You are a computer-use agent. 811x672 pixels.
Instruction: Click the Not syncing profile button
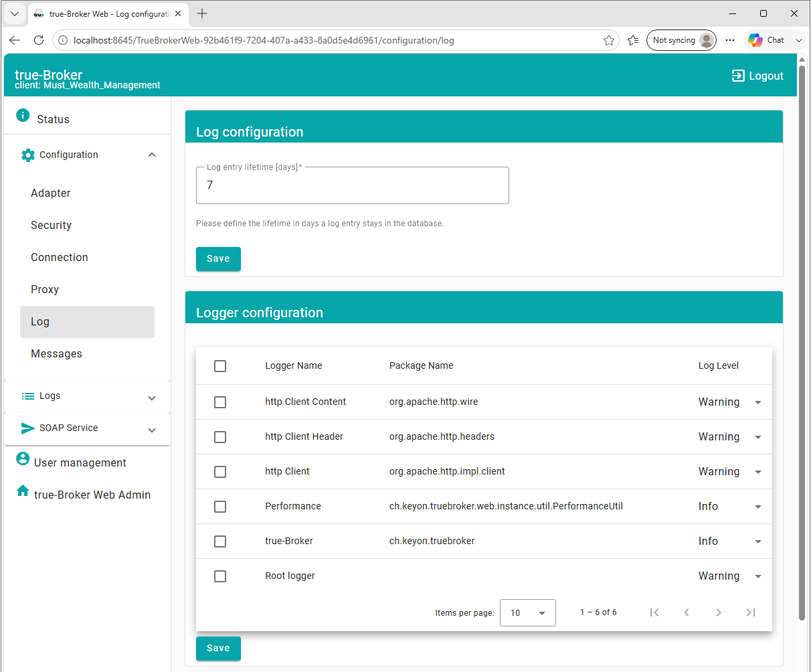(x=681, y=40)
